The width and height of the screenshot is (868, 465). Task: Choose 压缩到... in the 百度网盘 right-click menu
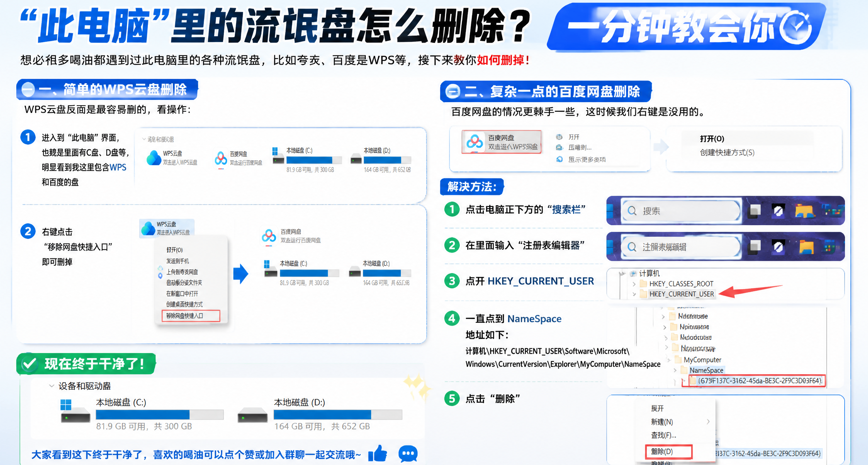580,148
